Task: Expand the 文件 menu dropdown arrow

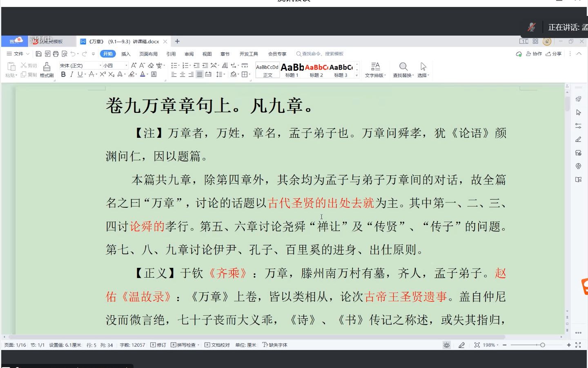Action: [28, 54]
